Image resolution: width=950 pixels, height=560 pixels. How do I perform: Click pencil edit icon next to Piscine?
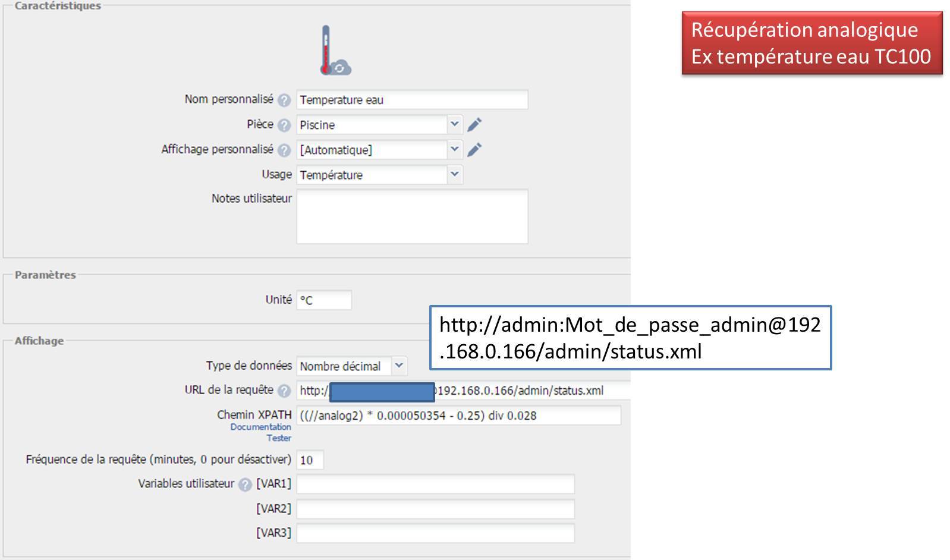(474, 125)
